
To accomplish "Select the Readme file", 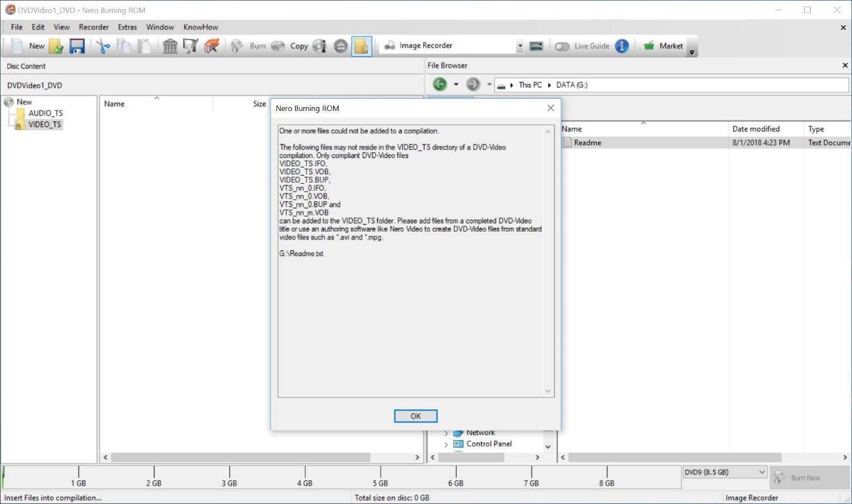I will pyautogui.click(x=587, y=143).
